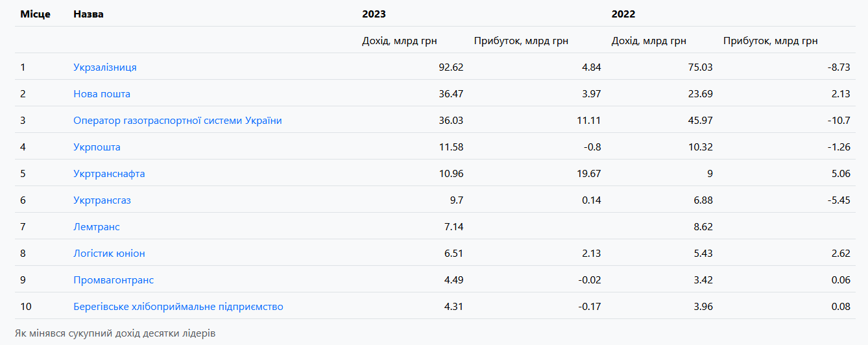The width and height of the screenshot is (868, 345).
Task: Open the Лемтранс link
Action: [97, 227]
